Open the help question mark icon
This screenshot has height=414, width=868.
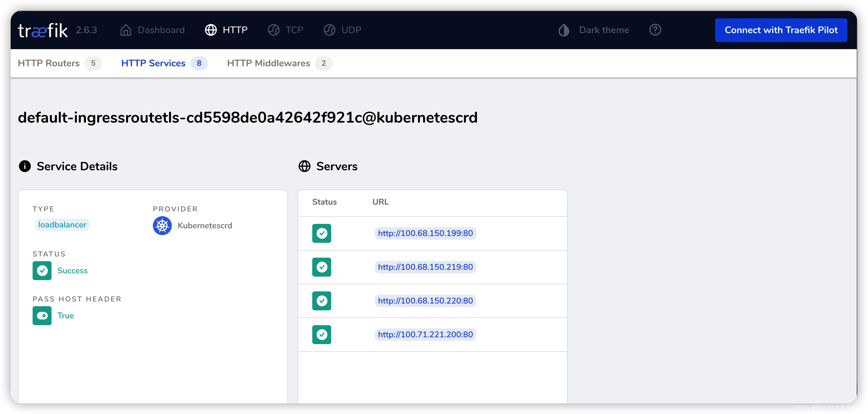click(x=655, y=30)
